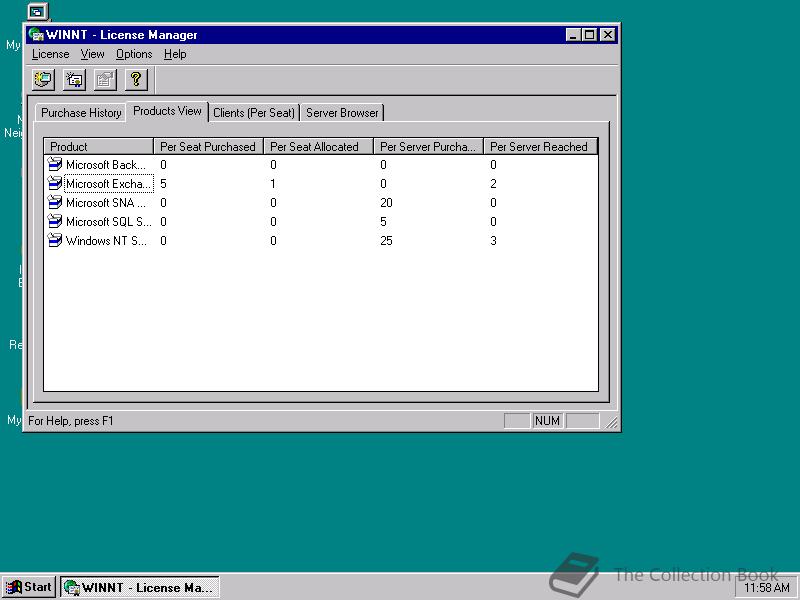Image resolution: width=800 pixels, height=600 pixels.
Task: Open the View menu
Action: [92, 54]
